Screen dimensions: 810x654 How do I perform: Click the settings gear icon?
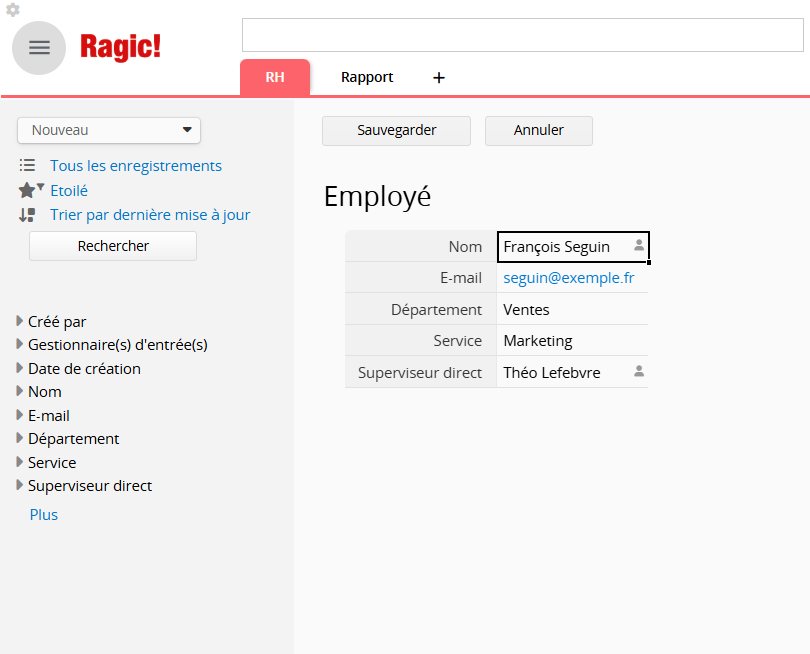[x=13, y=10]
